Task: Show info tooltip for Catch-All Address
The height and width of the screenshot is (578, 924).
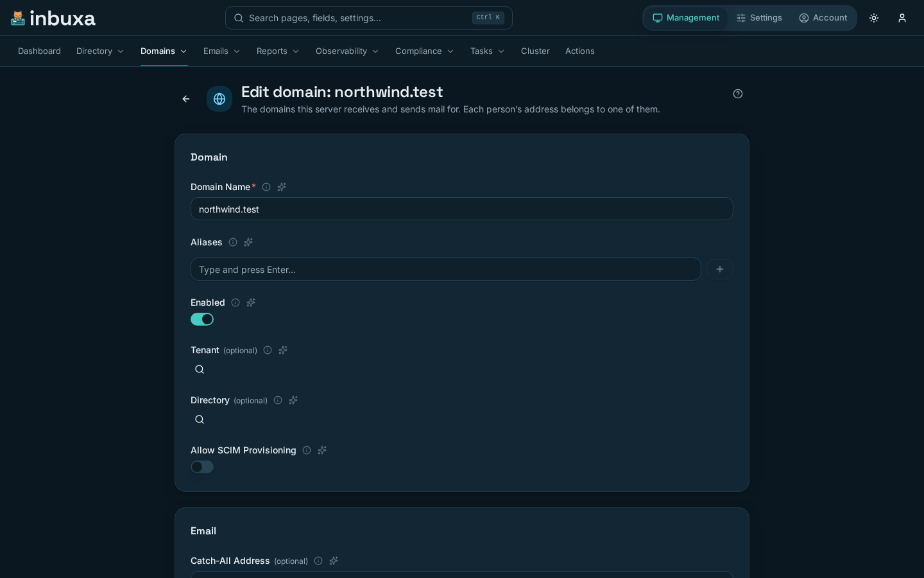Action: (318, 561)
